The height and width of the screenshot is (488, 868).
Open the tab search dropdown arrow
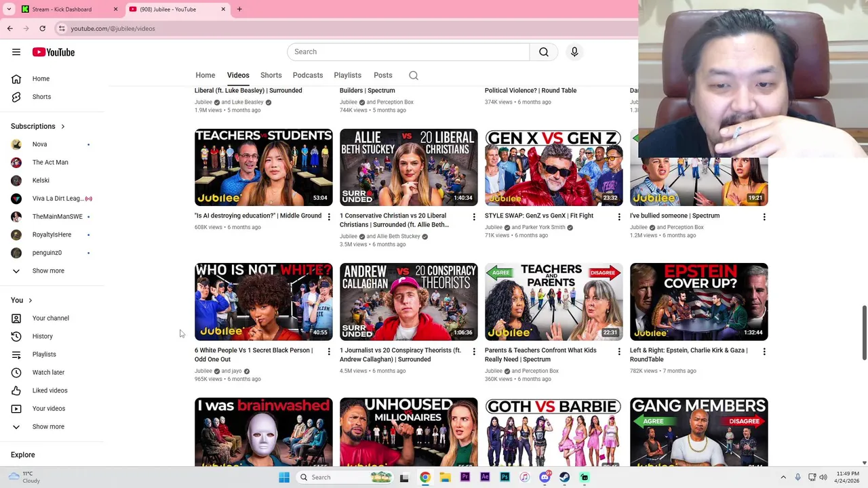(x=9, y=9)
